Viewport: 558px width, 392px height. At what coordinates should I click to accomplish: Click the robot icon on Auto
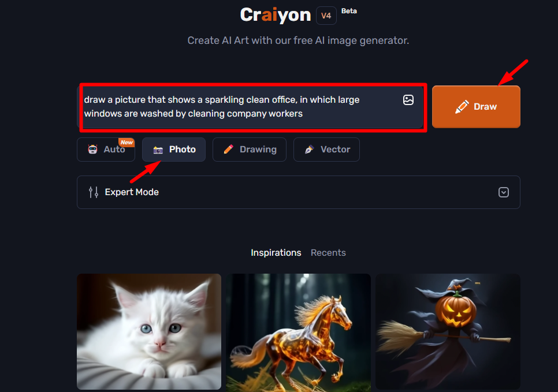(92, 150)
